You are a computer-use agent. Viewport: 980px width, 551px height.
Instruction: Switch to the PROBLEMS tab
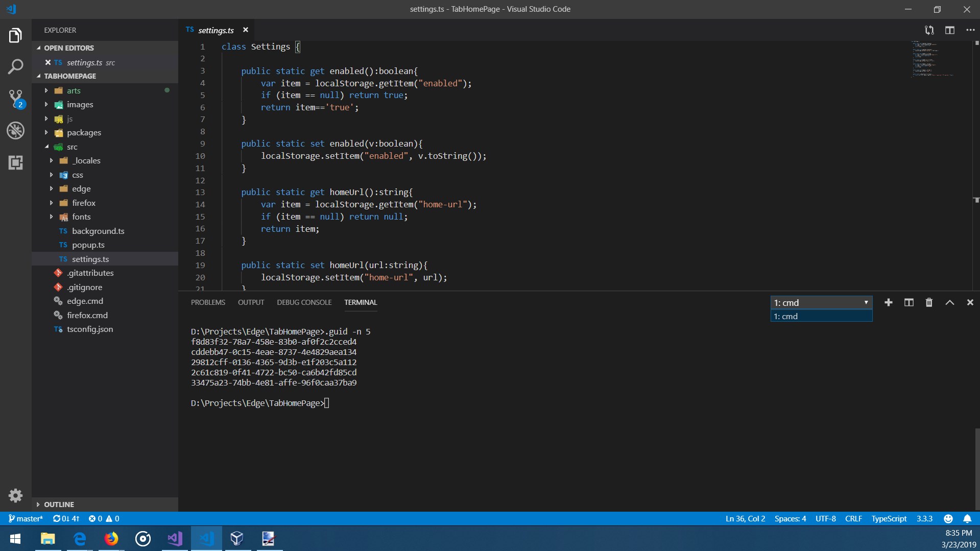click(208, 302)
